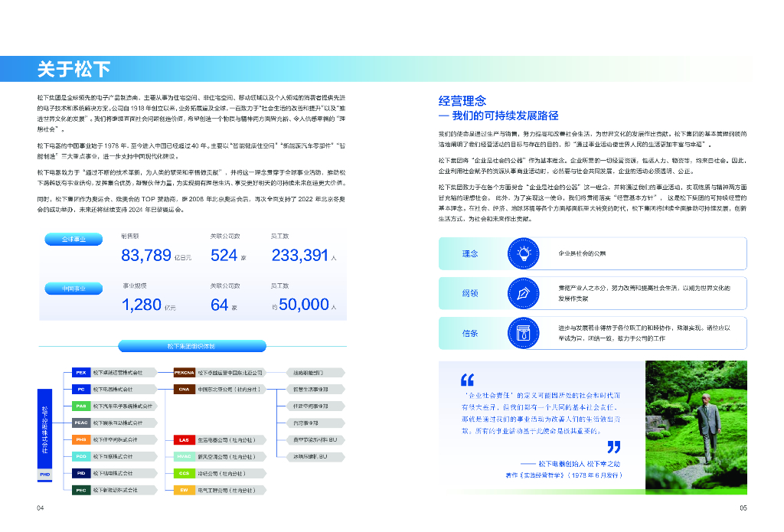Click page number 05

[x=743, y=508]
